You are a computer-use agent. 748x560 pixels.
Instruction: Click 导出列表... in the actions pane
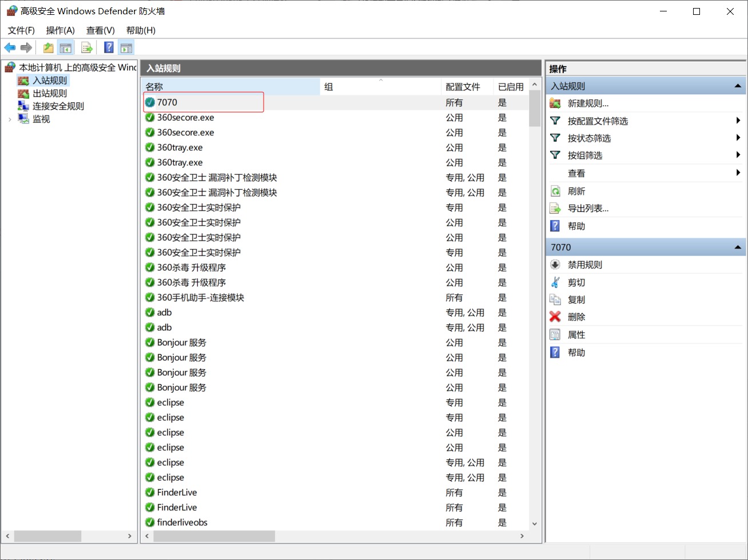point(588,209)
